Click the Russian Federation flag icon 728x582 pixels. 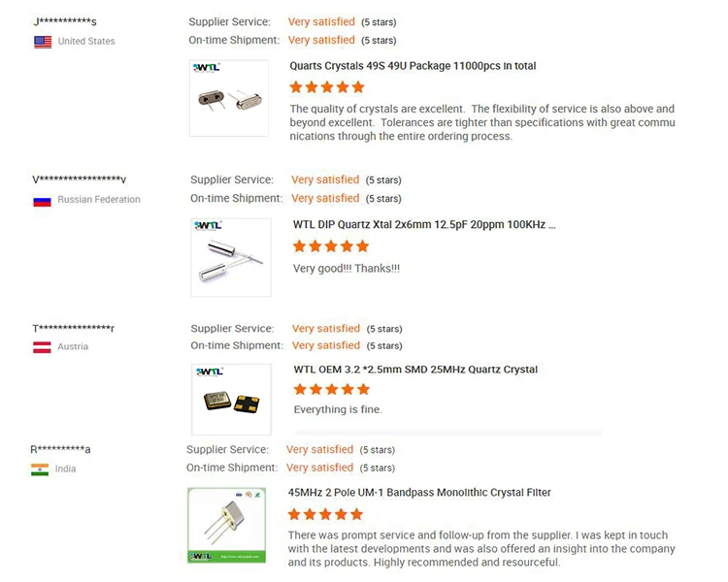[x=42, y=201]
